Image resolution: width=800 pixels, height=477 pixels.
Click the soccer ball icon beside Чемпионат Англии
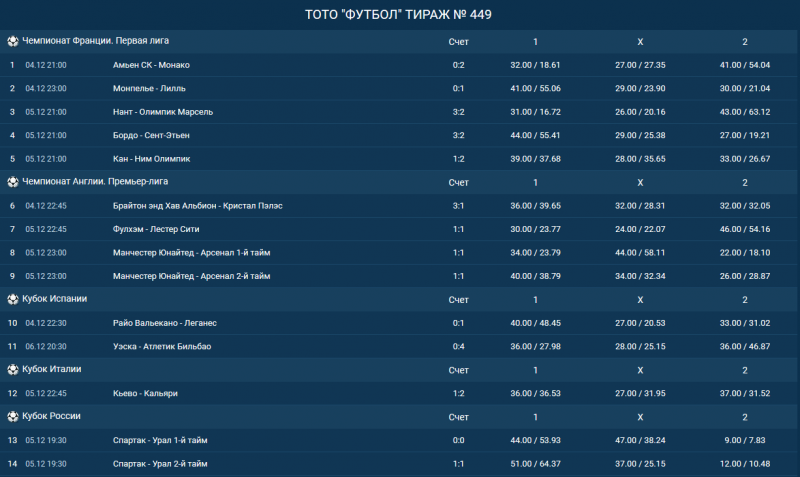(13, 182)
